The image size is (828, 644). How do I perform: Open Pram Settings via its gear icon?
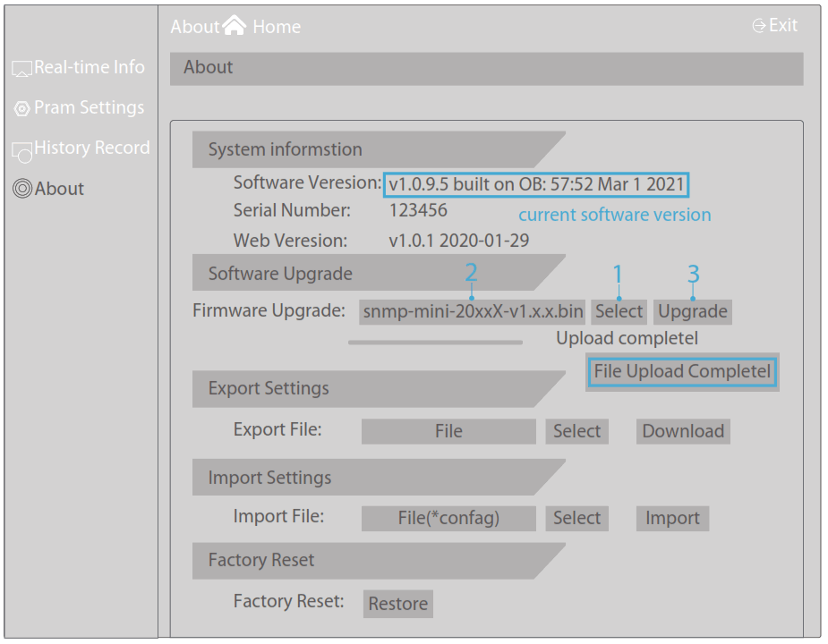pos(22,107)
